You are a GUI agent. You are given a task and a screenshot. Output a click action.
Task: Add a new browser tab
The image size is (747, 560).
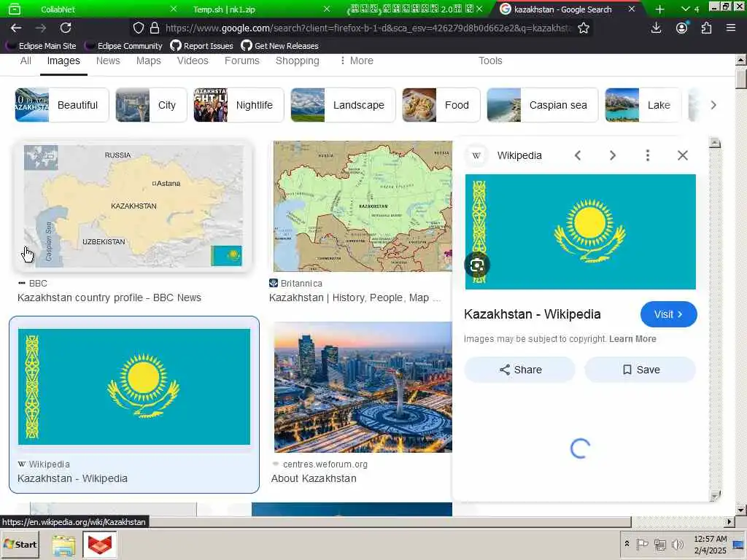pyautogui.click(x=659, y=9)
